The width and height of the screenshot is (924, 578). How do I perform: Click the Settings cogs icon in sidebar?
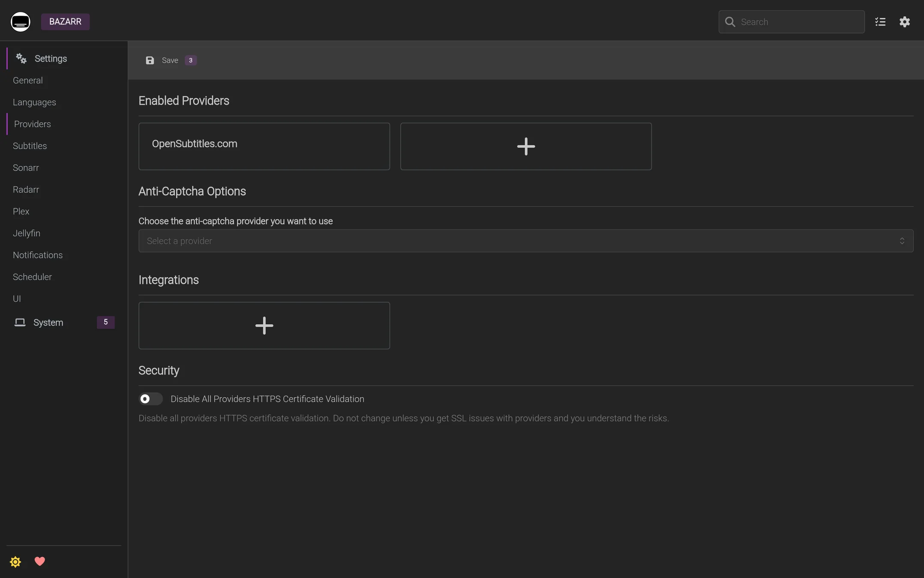click(21, 58)
